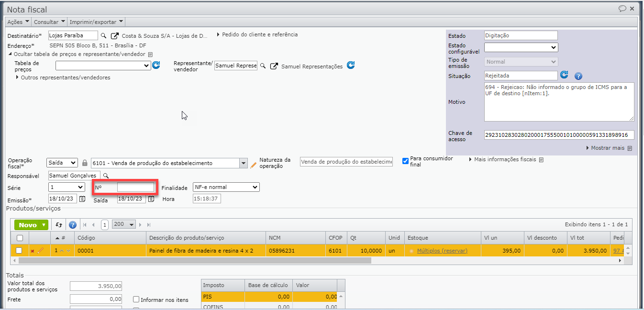Open the Emissão date calendar picker
This screenshot has width=644, height=310.
coord(82,199)
